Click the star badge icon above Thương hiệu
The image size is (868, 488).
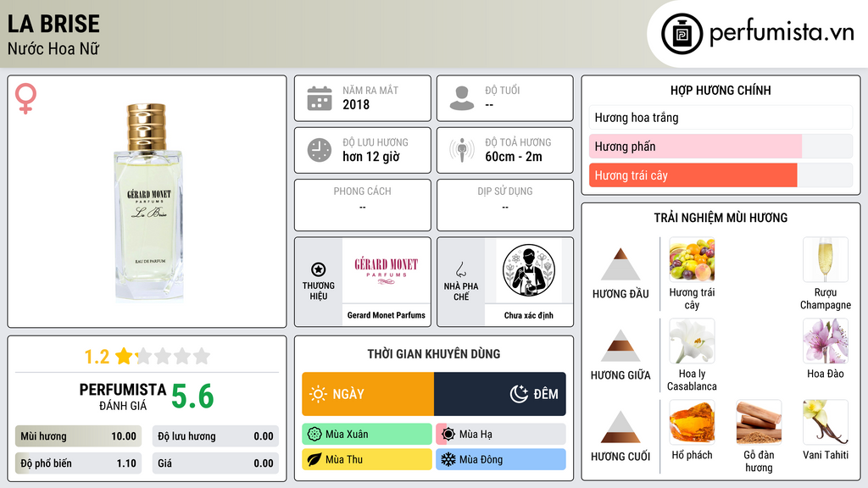(319, 269)
